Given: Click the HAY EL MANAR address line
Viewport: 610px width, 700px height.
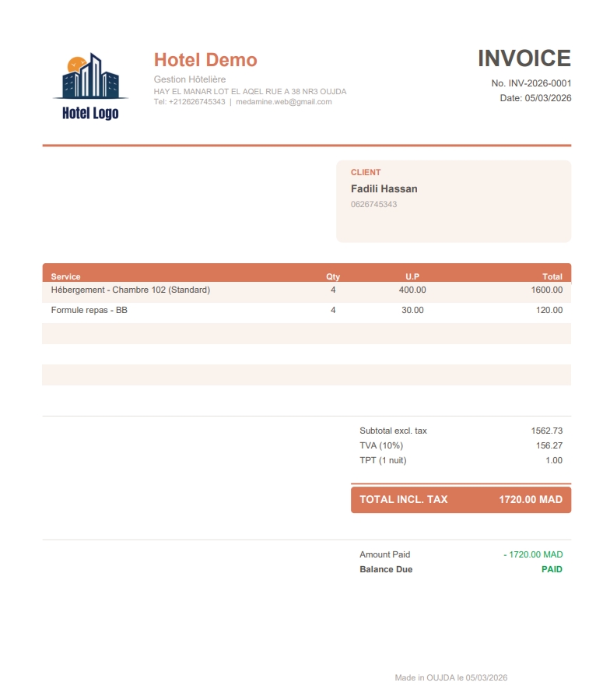Looking at the screenshot, I should coord(250,92).
